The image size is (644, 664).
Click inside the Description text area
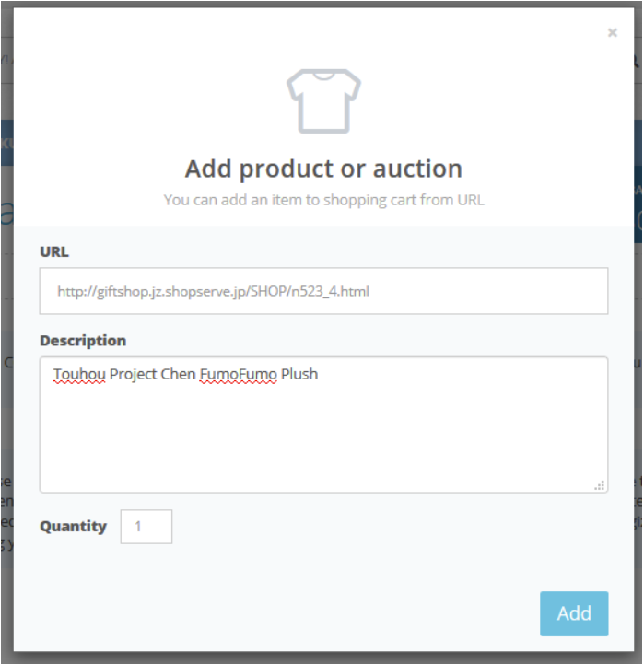[x=323, y=433]
